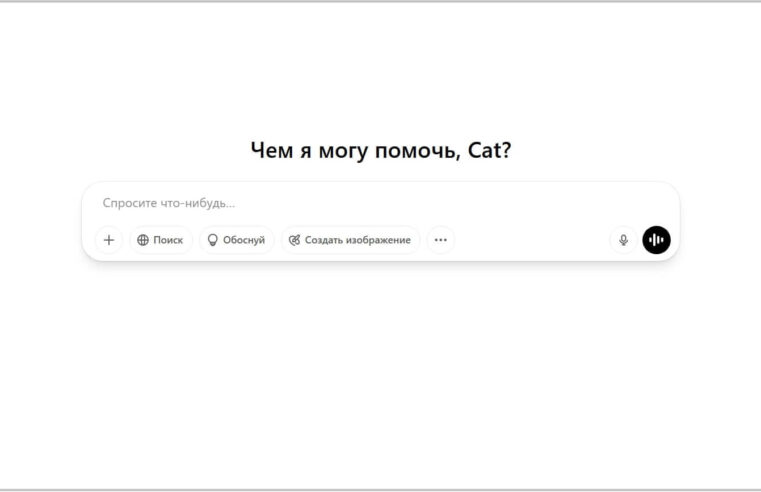Click the heading Чем я могу помочь, Cat?
This screenshot has height=492, width=761.
pos(381,150)
